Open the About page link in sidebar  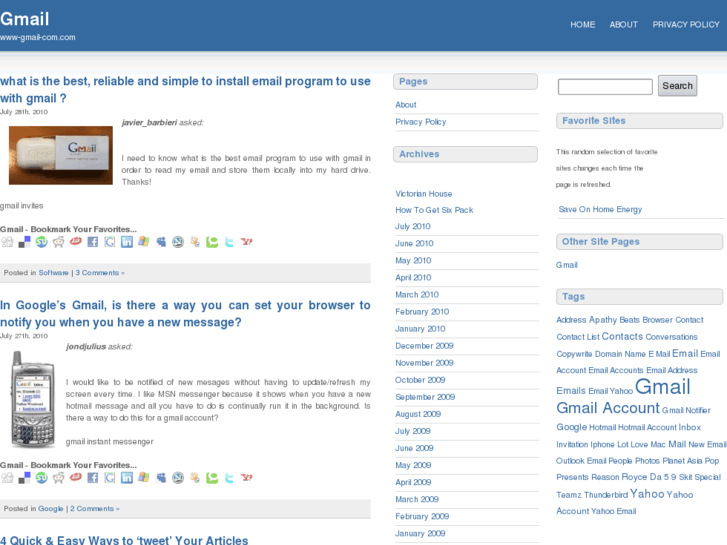(x=406, y=105)
